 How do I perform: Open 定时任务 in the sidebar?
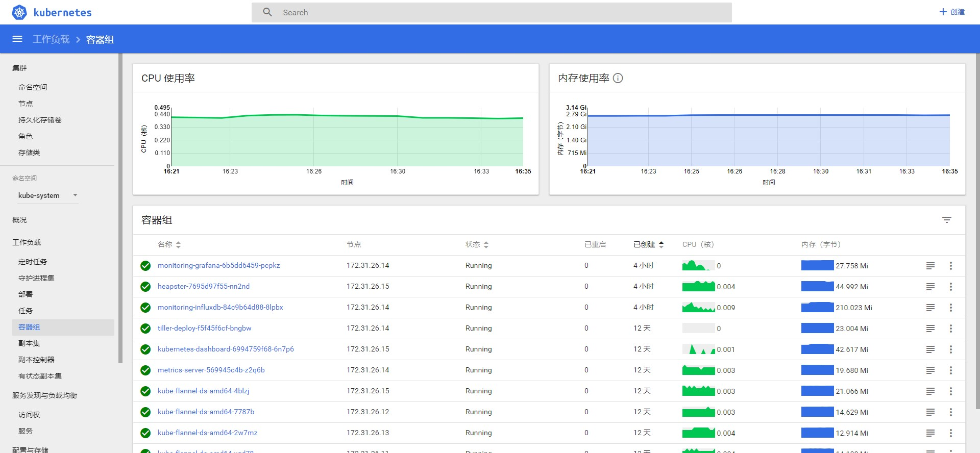pyautogui.click(x=33, y=262)
